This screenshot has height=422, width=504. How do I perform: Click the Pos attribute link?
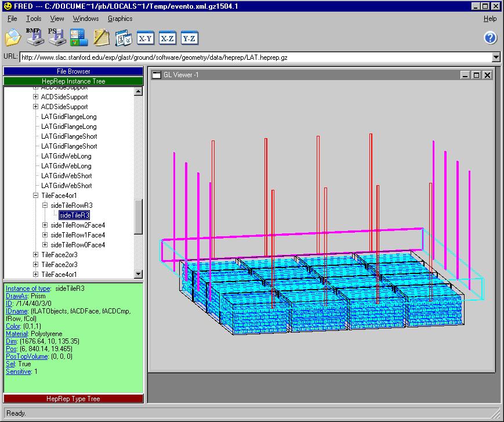[x=11, y=349]
